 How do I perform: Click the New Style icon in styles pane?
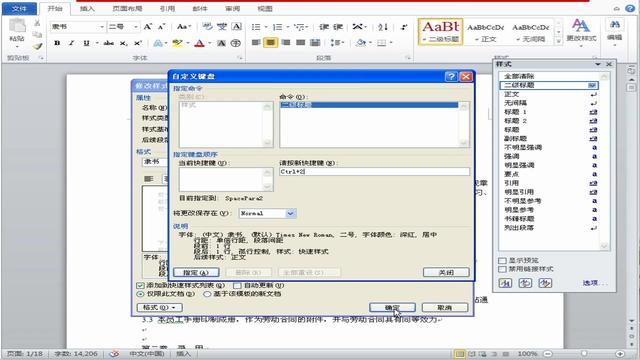[x=505, y=282]
